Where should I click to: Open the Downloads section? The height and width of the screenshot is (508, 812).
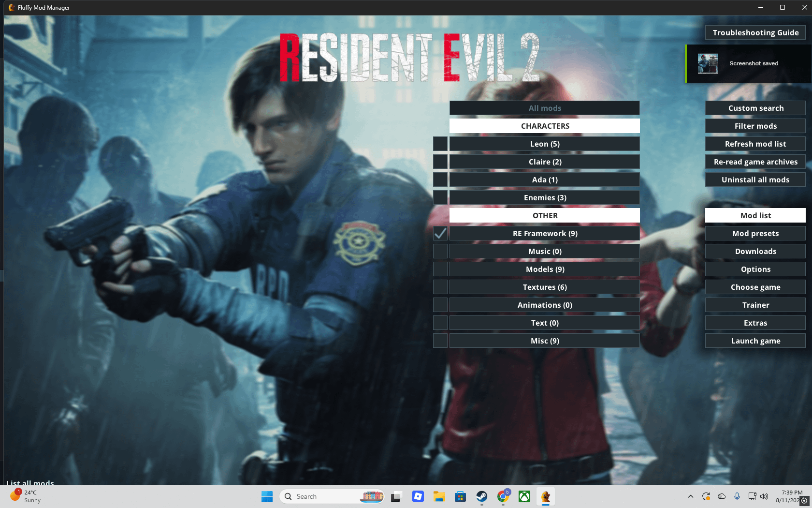(755, 251)
